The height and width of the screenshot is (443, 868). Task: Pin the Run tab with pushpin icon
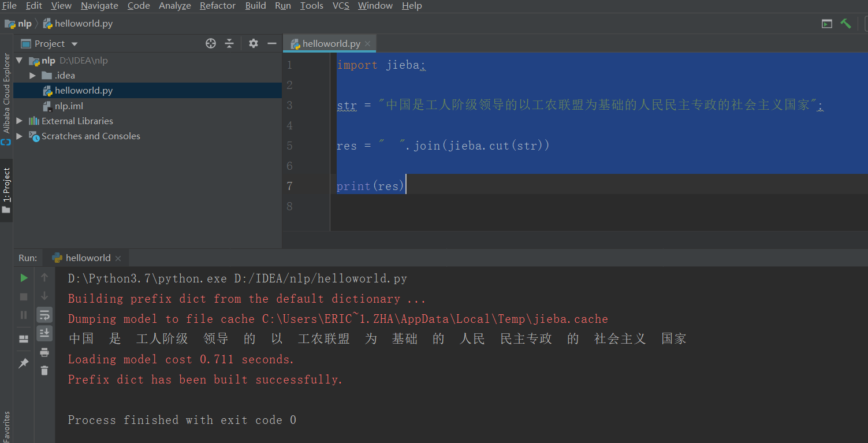(x=24, y=363)
